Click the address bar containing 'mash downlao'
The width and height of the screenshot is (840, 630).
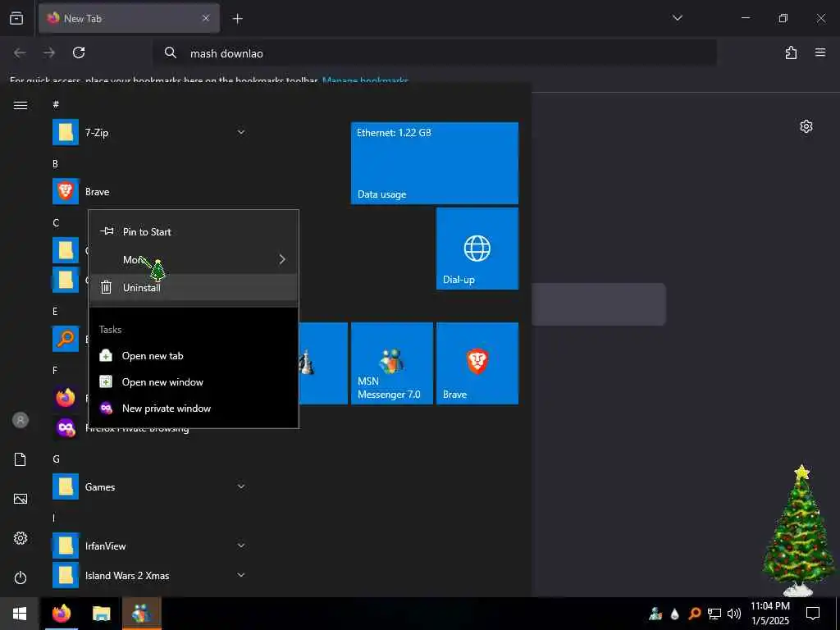(x=435, y=53)
